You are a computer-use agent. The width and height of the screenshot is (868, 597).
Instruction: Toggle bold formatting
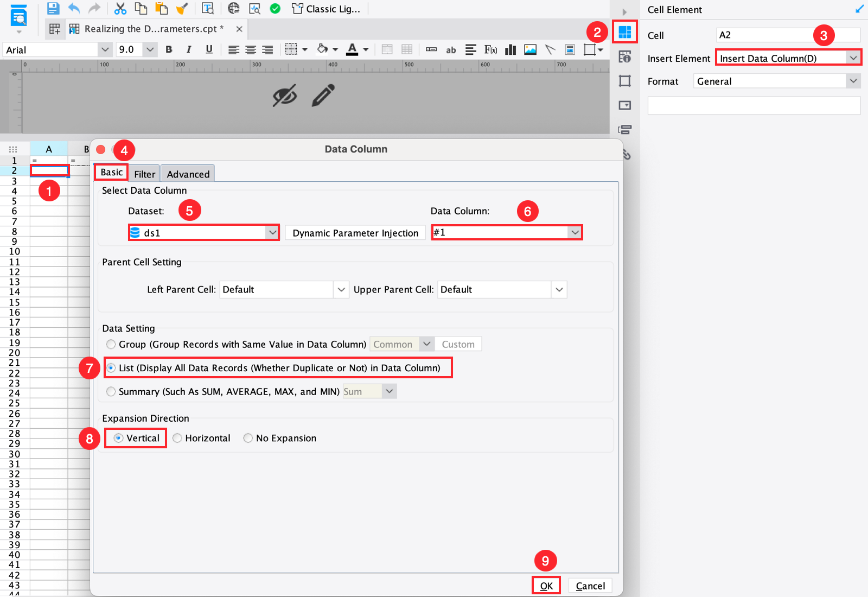[169, 49]
